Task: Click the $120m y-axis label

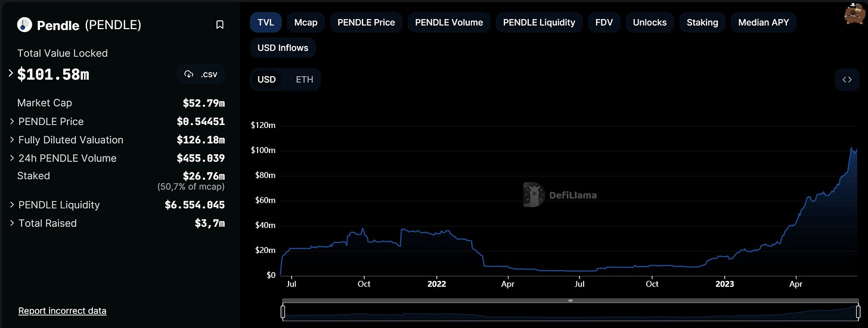Action: pyautogui.click(x=263, y=125)
